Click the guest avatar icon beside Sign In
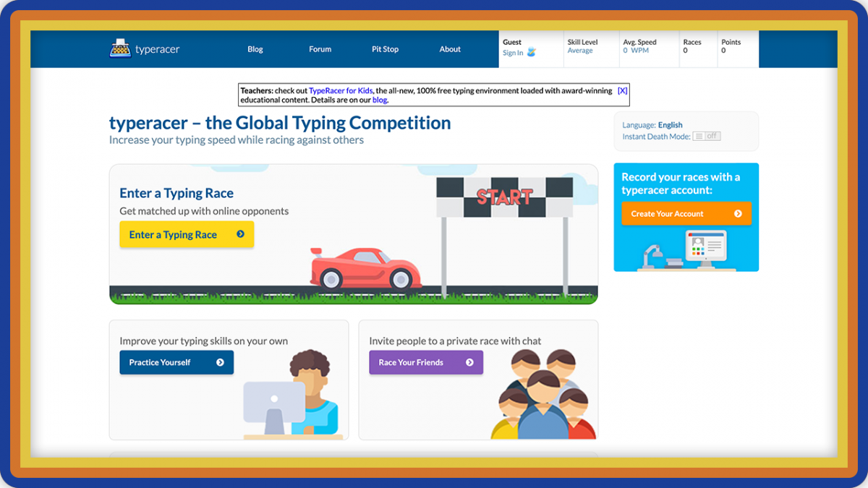868x488 pixels. coord(532,52)
